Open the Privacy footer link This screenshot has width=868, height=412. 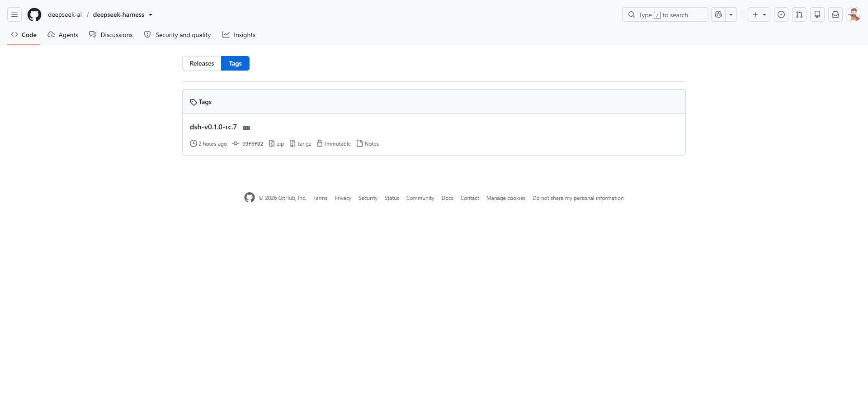[x=343, y=198]
